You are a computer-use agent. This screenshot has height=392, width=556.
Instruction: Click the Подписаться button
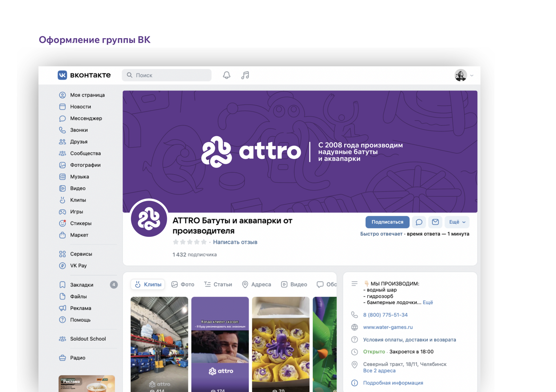(387, 222)
